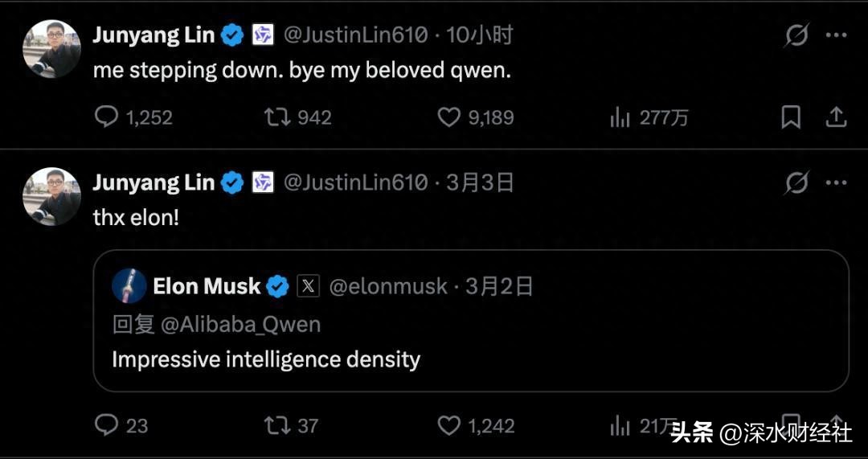Image resolution: width=868 pixels, height=459 pixels.
Task: Retweet the "me stepping down" tweet
Action: point(277,117)
